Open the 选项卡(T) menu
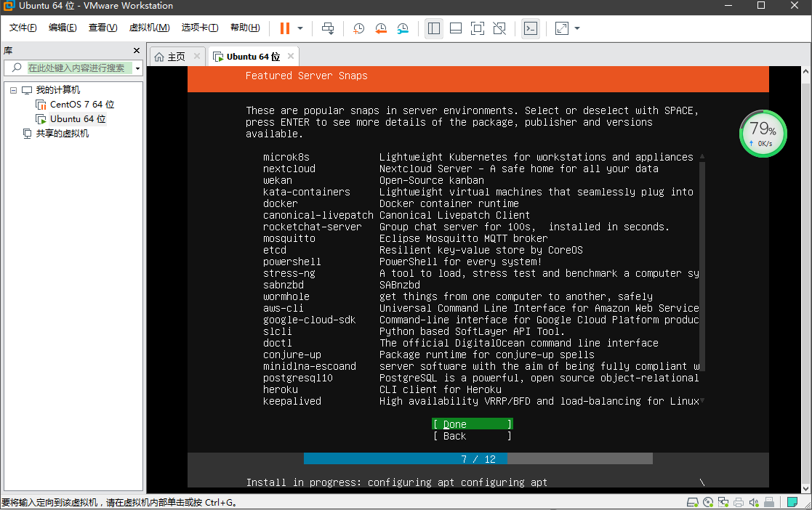Screen dimensions: 812x510 pos(200,28)
